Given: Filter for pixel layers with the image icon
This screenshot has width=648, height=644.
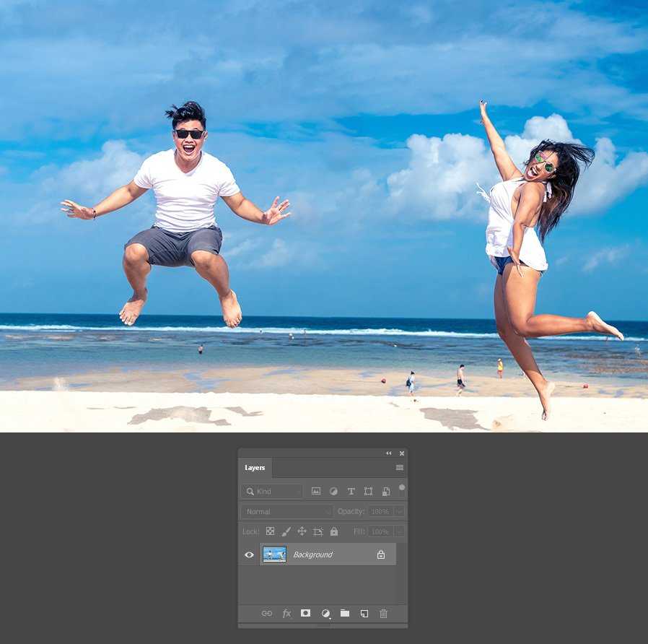Looking at the screenshot, I should [316, 491].
